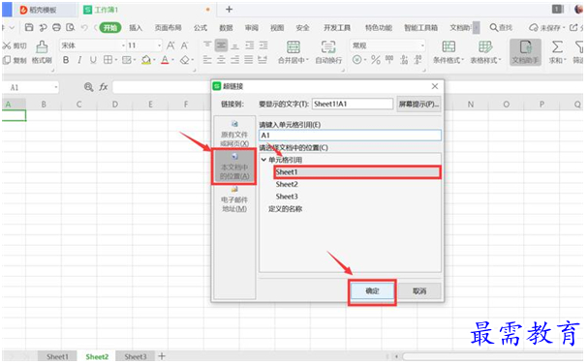This screenshot has width=588, height=364.
Task: Open the font name dropdown showing 宋体
Action: (123, 45)
